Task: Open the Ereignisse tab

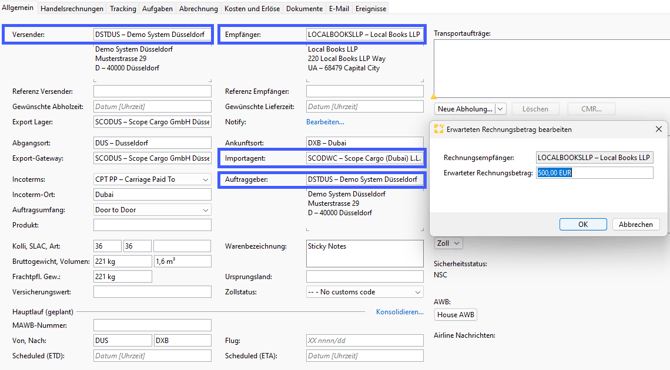Action: pos(371,9)
